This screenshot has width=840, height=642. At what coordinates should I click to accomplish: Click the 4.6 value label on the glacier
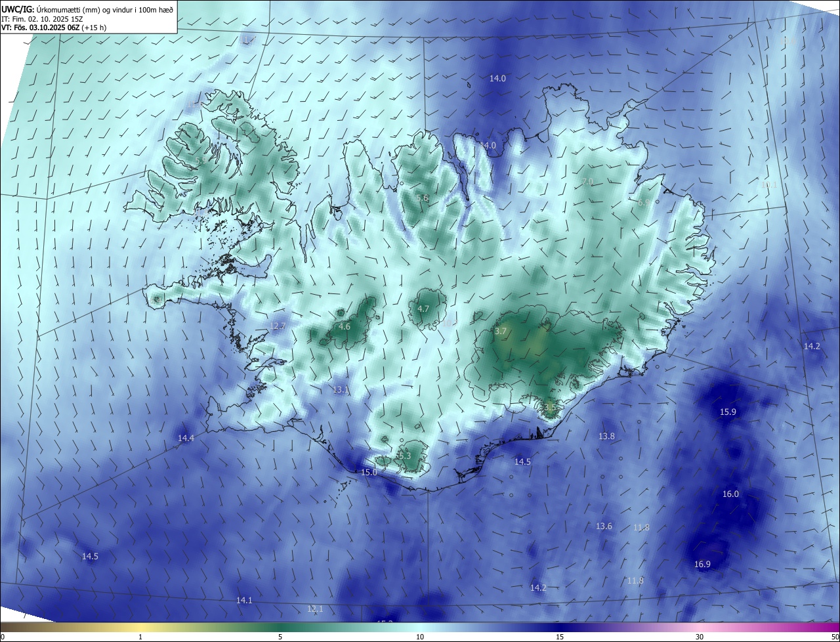344,326
